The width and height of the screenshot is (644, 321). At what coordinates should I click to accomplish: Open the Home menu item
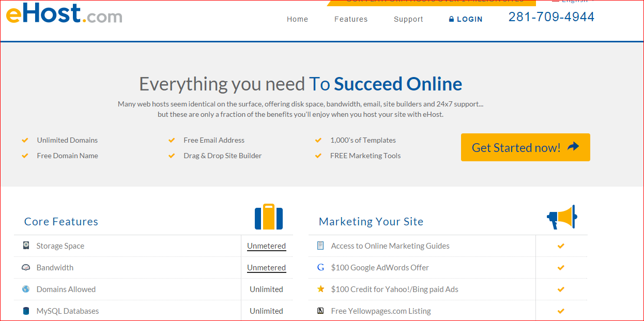tap(297, 19)
